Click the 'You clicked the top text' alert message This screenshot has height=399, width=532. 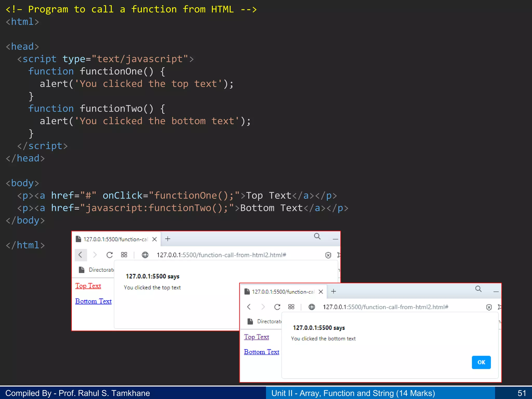152,288
